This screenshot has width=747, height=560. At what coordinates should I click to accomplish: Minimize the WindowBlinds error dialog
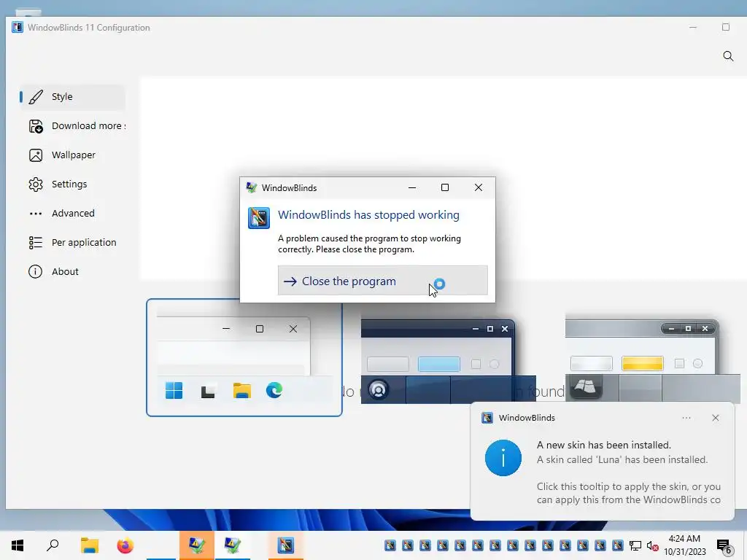pos(412,187)
